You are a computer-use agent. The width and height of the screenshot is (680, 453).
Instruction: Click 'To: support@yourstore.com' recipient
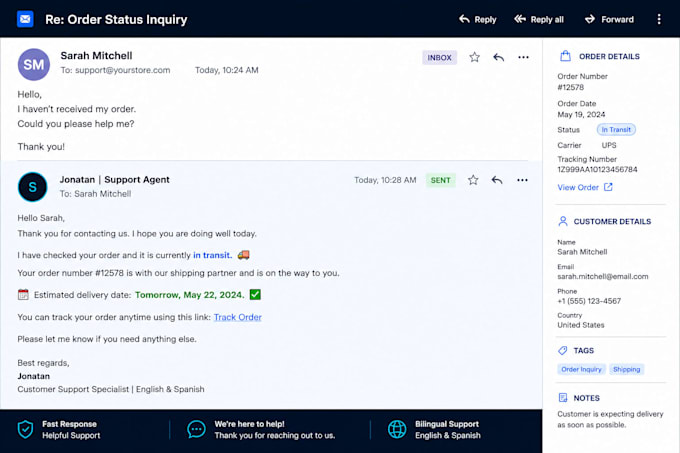pyautogui.click(x=115, y=70)
